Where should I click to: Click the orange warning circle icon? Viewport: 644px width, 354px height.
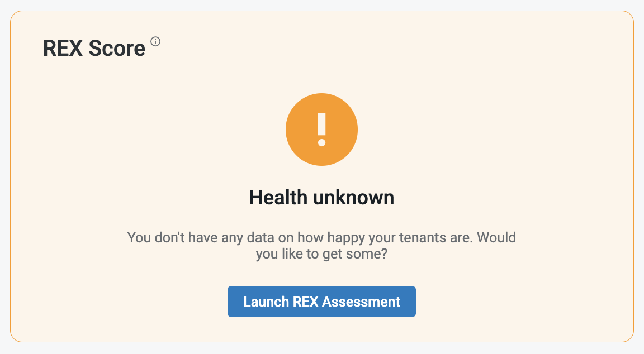click(321, 130)
